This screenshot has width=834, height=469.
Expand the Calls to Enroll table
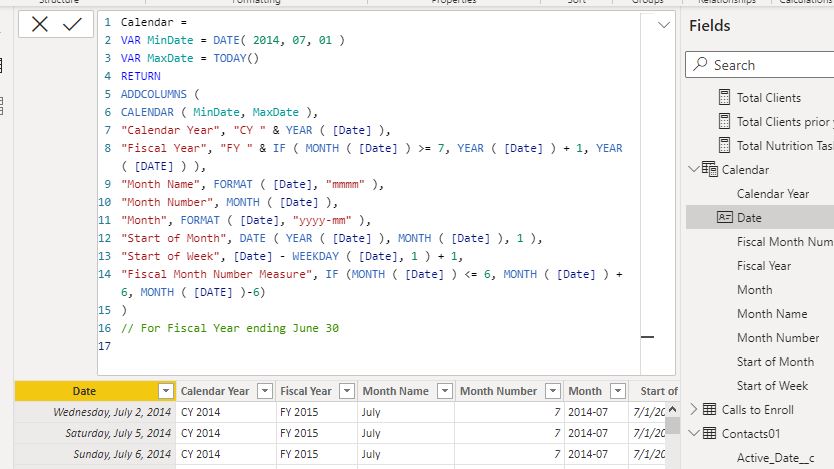pyautogui.click(x=694, y=409)
